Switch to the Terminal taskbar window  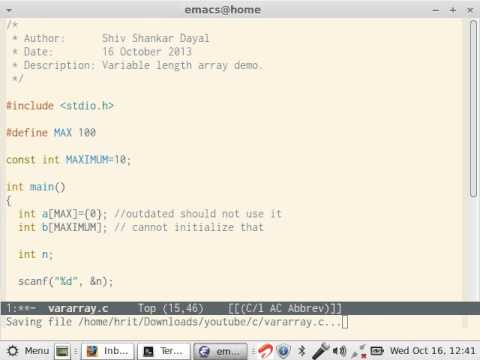tap(164, 351)
